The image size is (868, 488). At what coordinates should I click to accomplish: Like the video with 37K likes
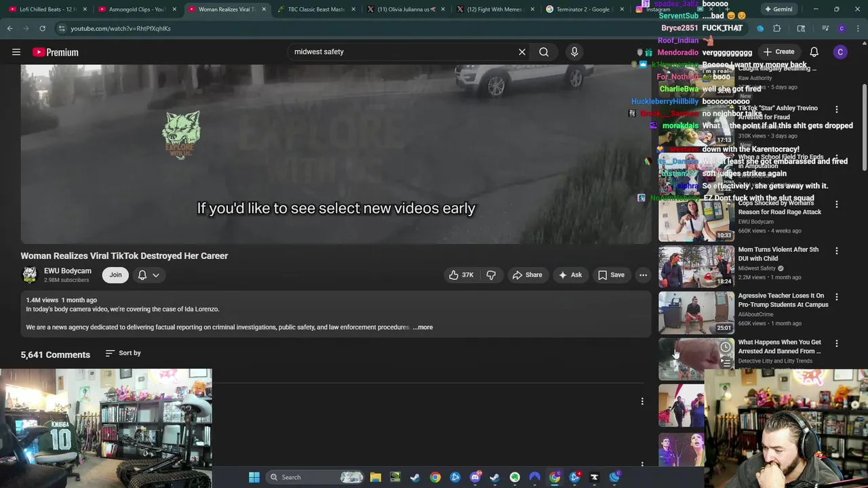(x=461, y=274)
